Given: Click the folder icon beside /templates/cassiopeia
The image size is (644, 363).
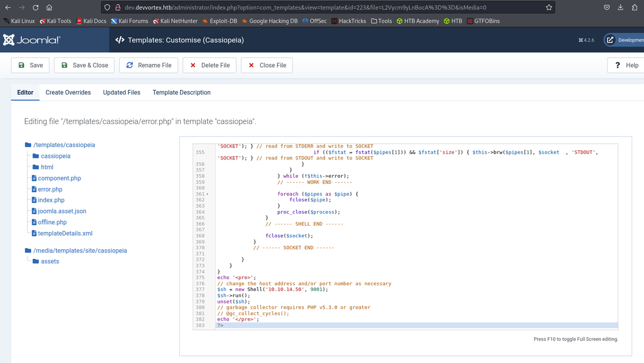Looking at the screenshot, I should pos(28,145).
